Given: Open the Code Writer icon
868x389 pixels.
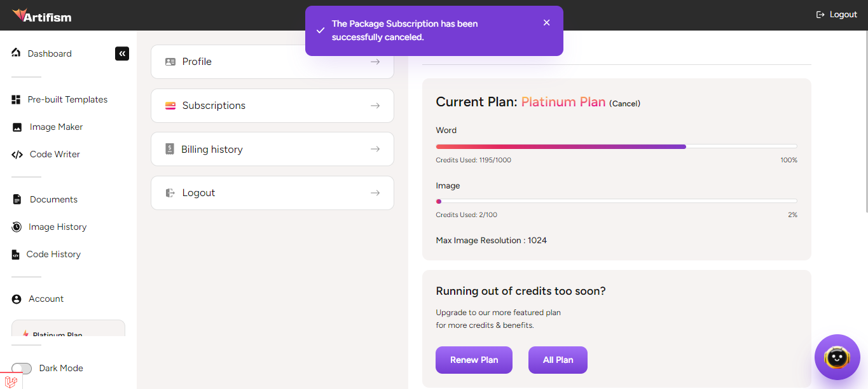Looking at the screenshot, I should (x=17, y=155).
